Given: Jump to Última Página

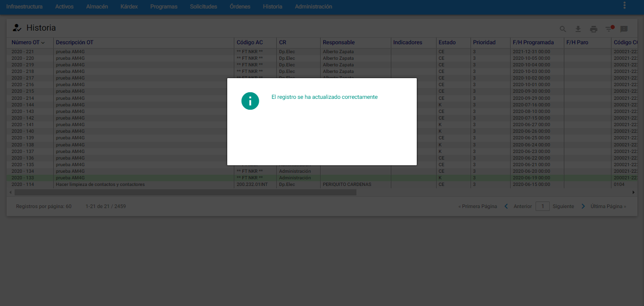Looking at the screenshot, I should coord(609,206).
